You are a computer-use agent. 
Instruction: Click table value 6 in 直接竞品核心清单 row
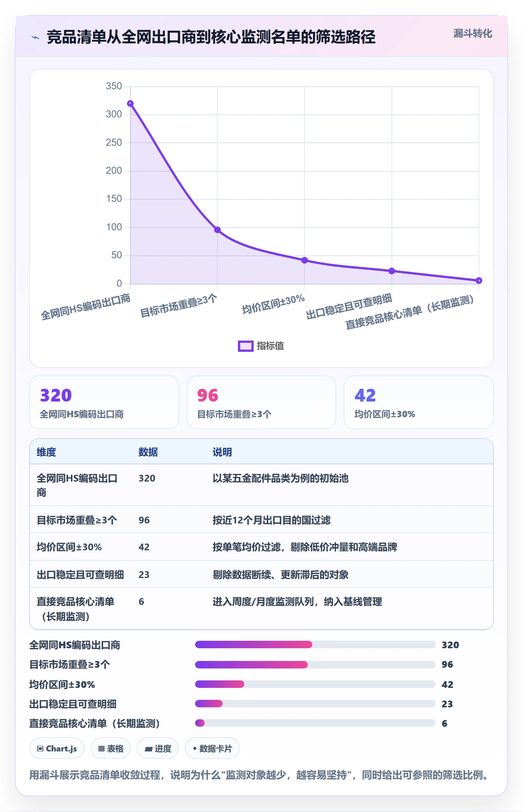pos(141,602)
